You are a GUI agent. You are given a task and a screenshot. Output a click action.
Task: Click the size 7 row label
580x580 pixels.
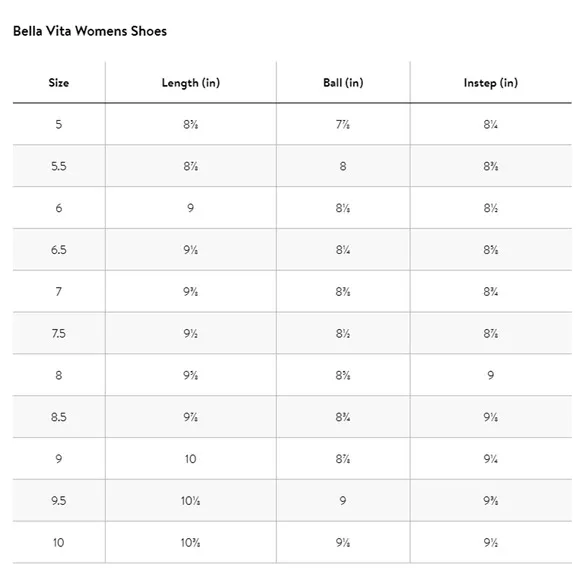pyautogui.click(x=59, y=291)
